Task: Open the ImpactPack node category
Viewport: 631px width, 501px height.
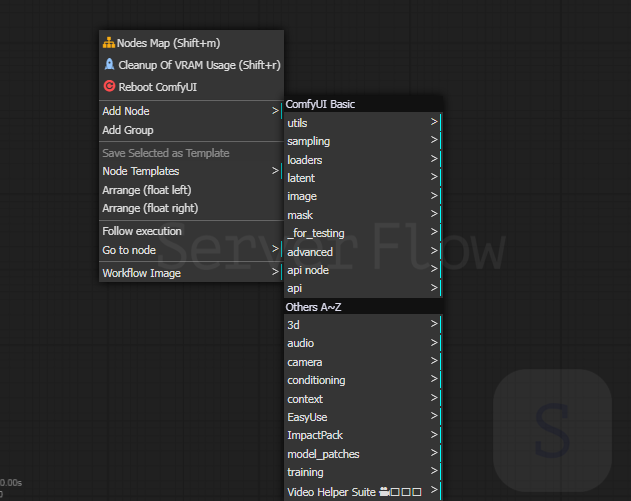Action: (x=363, y=435)
